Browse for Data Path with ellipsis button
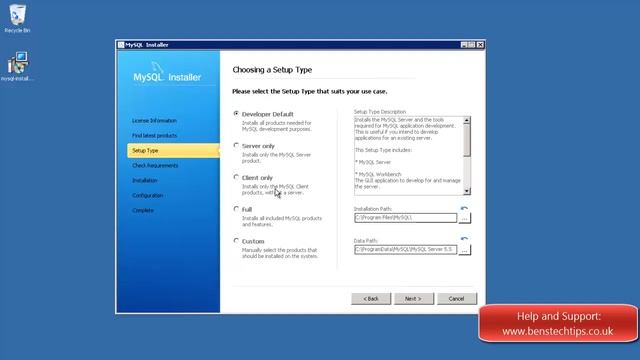640x360 pixels. [464, 250]
